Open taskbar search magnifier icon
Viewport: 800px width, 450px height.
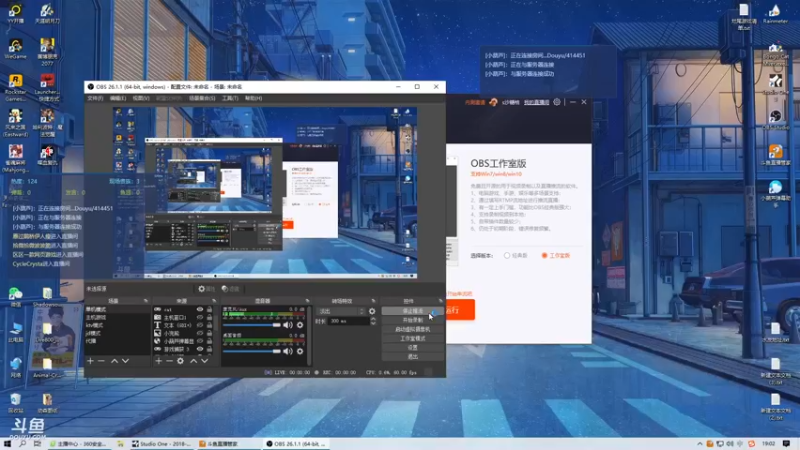[22, 444]
